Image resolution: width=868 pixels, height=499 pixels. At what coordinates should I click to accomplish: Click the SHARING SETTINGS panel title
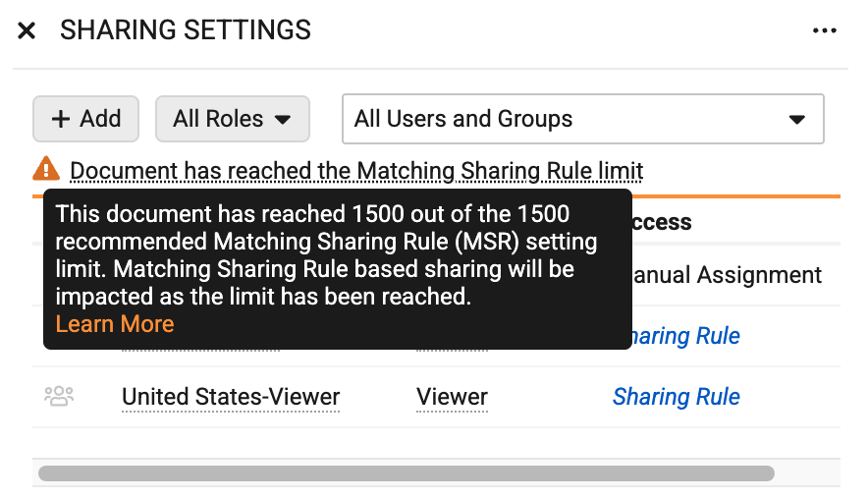click(x=186, y=29)
